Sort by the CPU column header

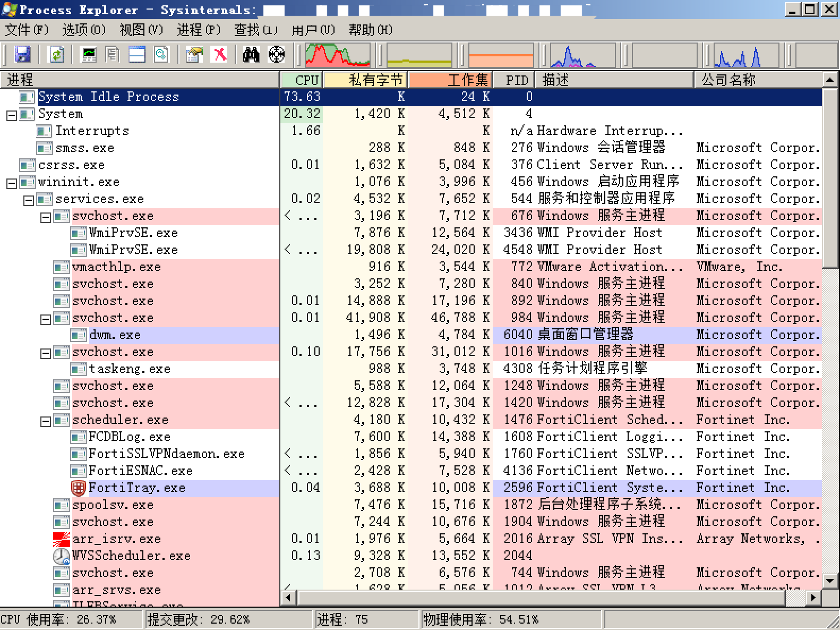coord(302,80)
